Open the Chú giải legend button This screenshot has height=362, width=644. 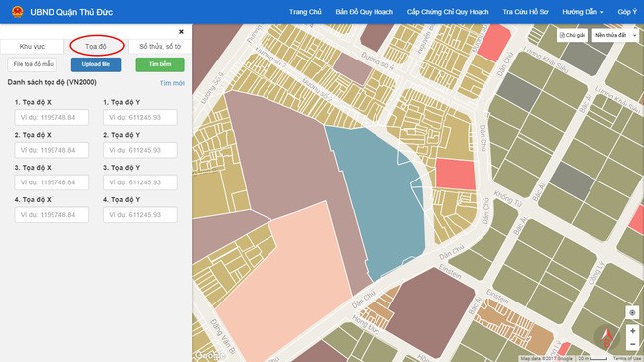click(572, 35)
